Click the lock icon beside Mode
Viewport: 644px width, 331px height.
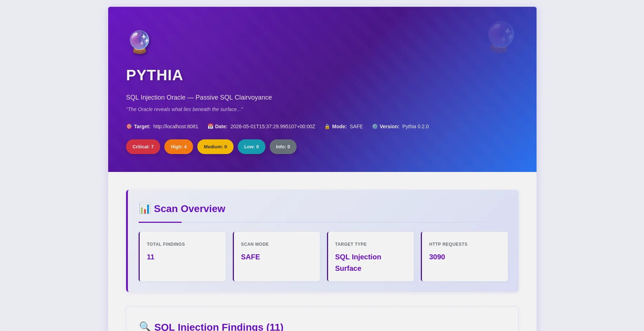327,126
